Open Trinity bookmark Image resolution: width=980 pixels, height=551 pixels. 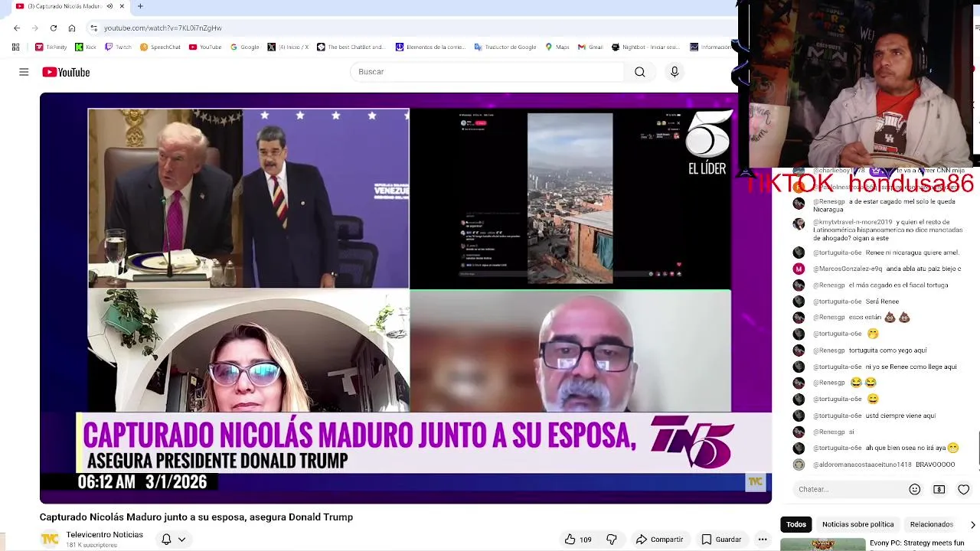pyautogui.click(x=51, y=47)
